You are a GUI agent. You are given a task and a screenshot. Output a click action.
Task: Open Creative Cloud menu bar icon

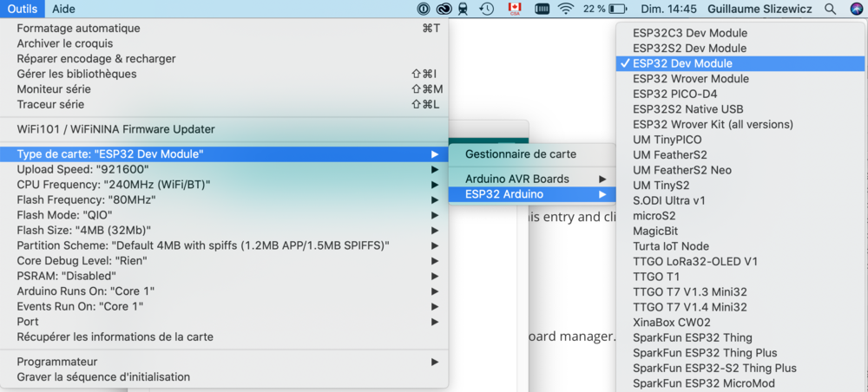tap(444, 9)
